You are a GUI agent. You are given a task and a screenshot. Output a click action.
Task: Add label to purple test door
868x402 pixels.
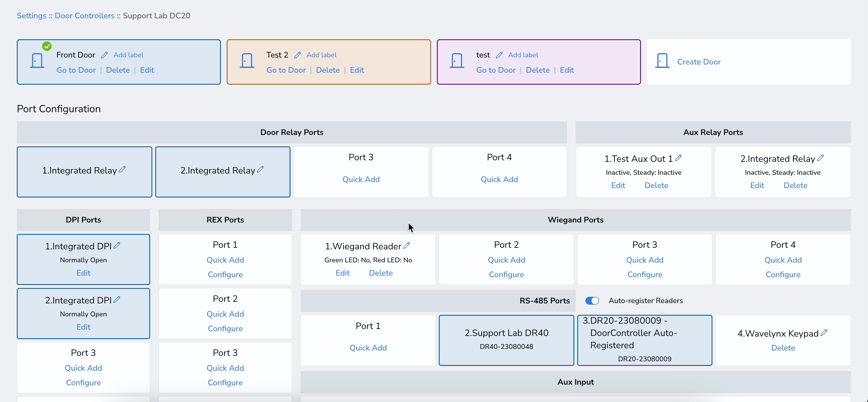(x=523, y=55)
